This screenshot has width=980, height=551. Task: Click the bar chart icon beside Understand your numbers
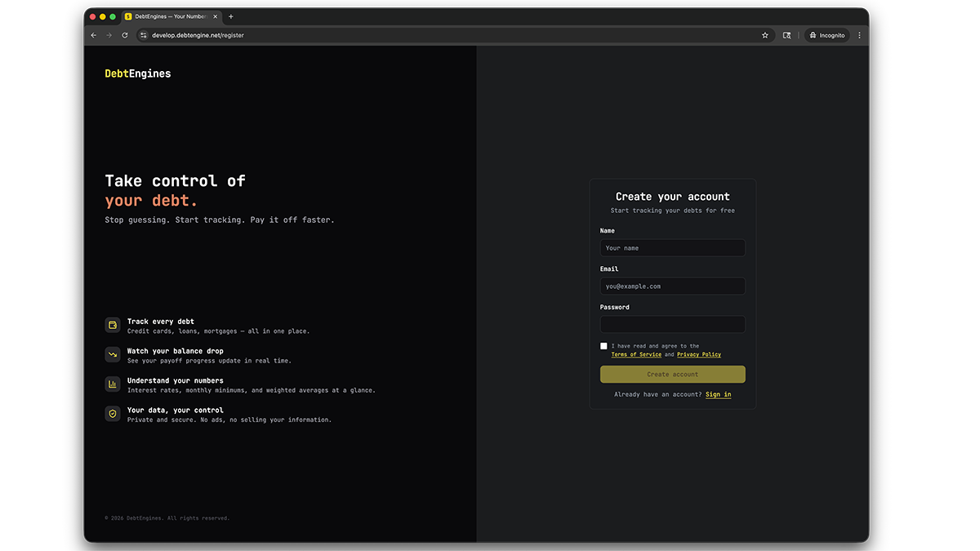tap(113, 384)
